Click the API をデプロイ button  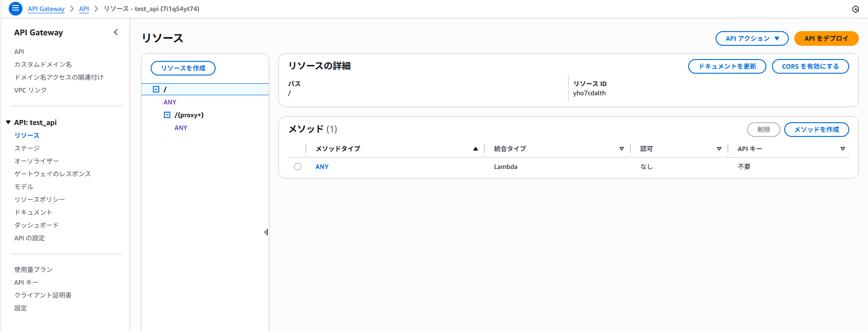[x=826, y=38]
